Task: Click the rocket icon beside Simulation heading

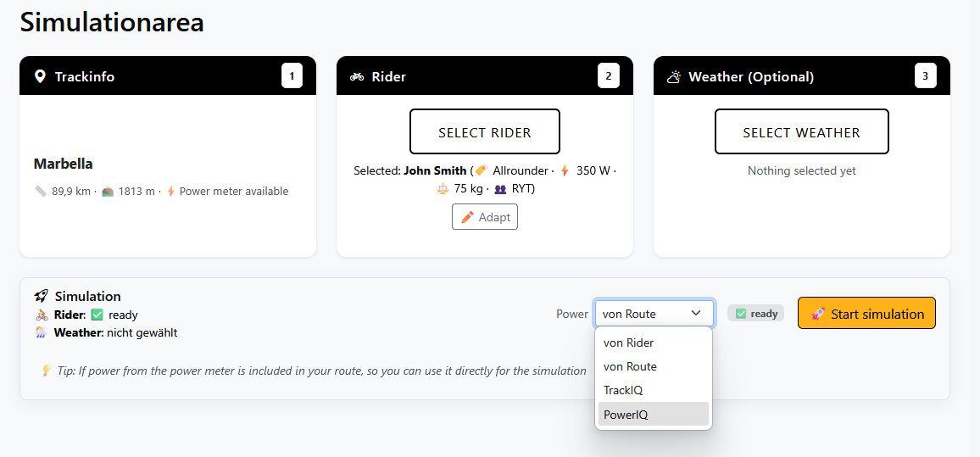Action: [x=41, y=296]
